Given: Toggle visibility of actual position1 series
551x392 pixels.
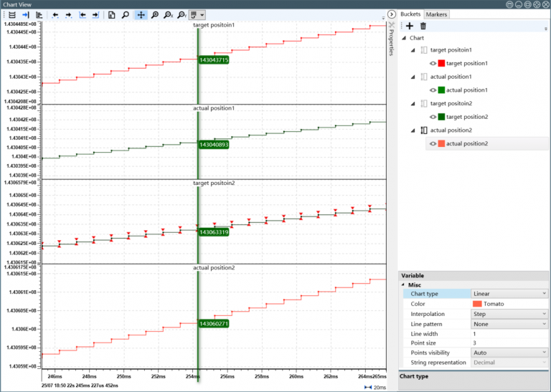Looking at the screenshot, I should point(433,90).
